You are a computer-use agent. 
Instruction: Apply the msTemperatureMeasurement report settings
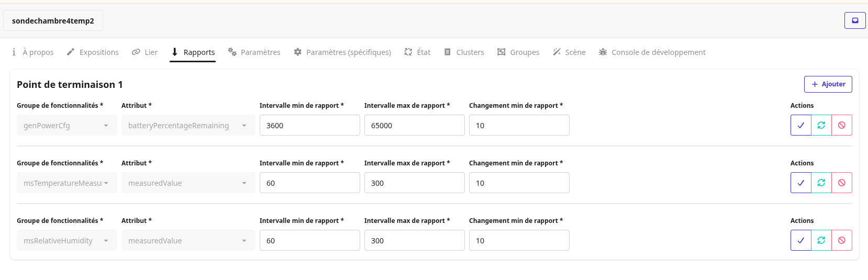click(x=800, y=183)
